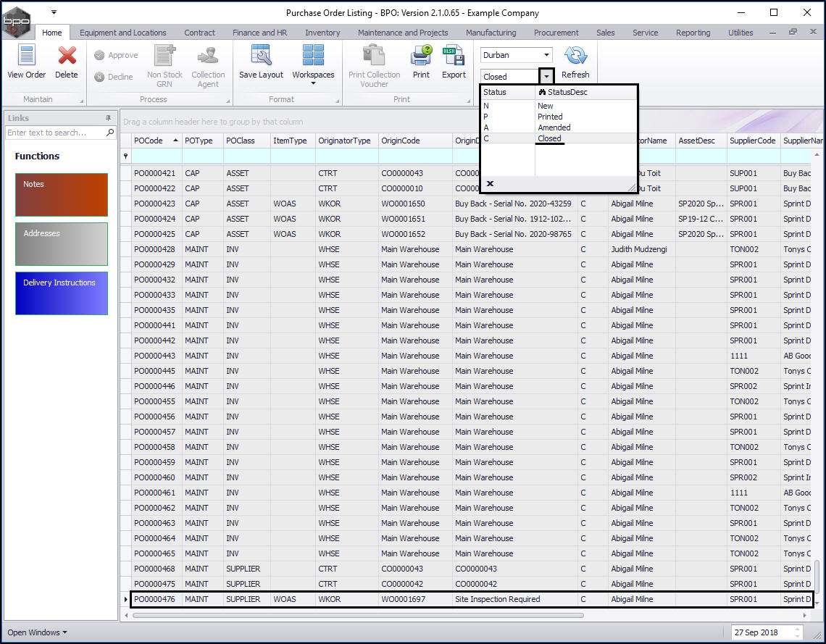Open the Delivery Instructions tile
Image resolution: width=826 pixels, height=644 pixels.
pos(62,293)
